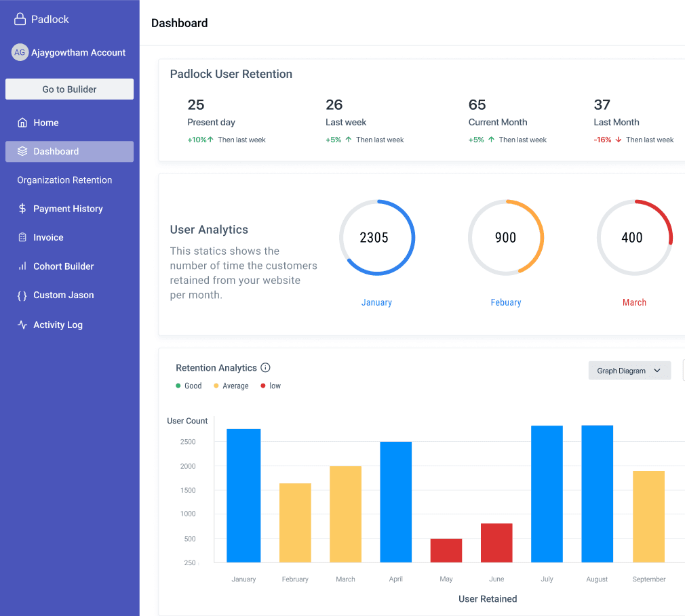Open Organization Retention menu item
Viewport: 685px width, 616px height.
coord(64,180)
